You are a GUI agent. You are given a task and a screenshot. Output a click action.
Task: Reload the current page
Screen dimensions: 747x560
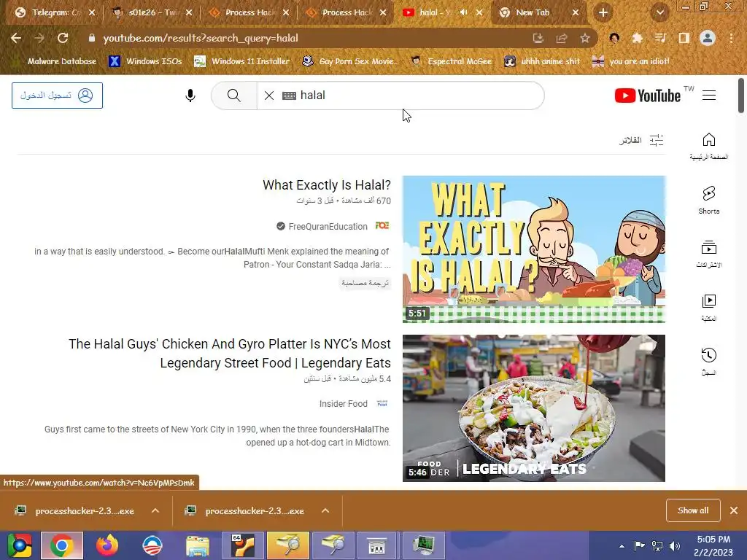point(63,38)
